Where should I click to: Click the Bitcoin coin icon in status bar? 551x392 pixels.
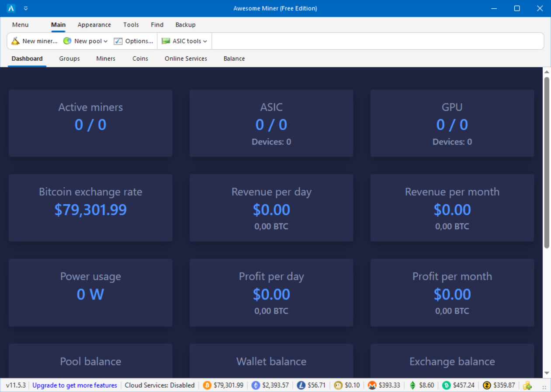point(207,385)
